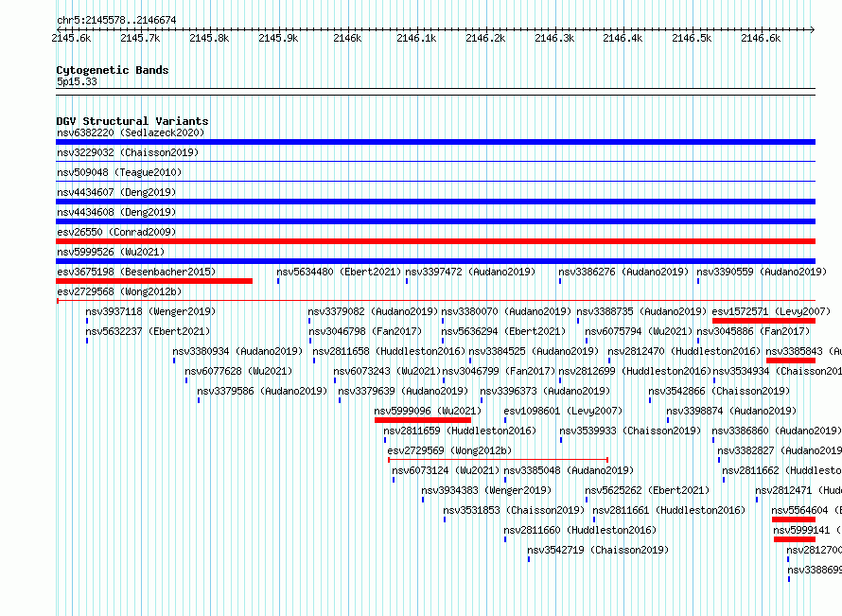Screen dimensions: 842x616
Task: Click nsv5999096 (Wu2021) label
Action: click(x=428, y=411)
